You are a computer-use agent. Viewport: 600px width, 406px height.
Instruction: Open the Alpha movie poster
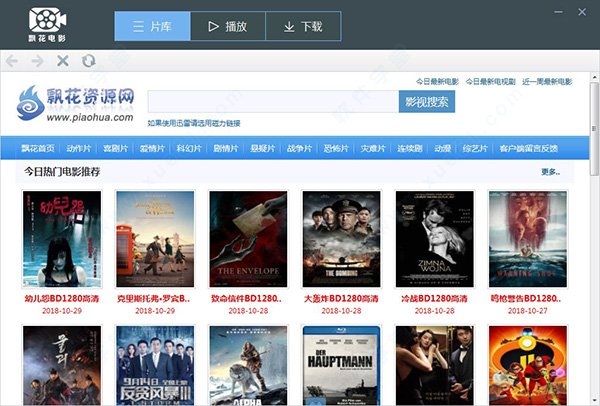point(248,365)
